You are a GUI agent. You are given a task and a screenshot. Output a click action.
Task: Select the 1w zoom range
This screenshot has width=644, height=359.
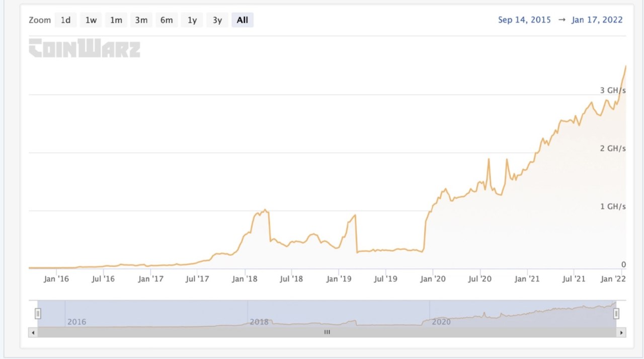point(91,20)
